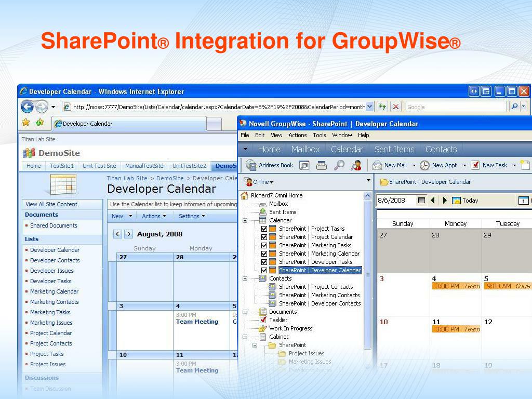The width and height of the screenshot is (532, 399).
Task: Open Marketing Issues list link
Action: 51,323
